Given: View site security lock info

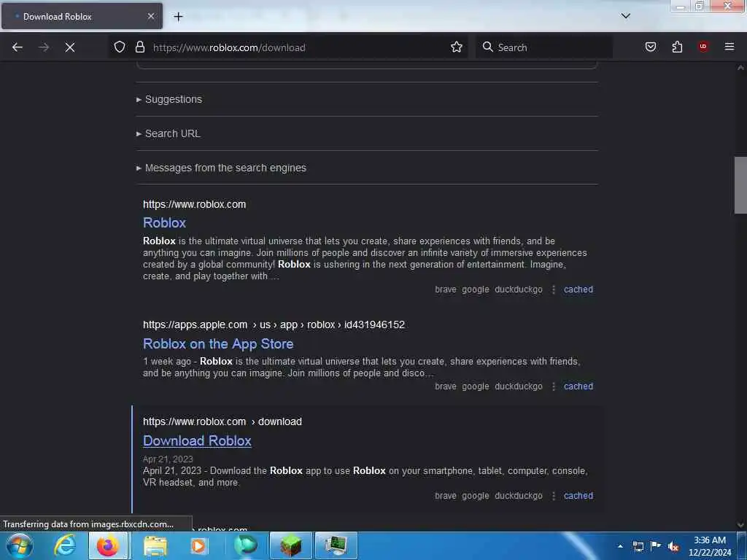Looking at the screenshot, I should click(x=139, y=47).
